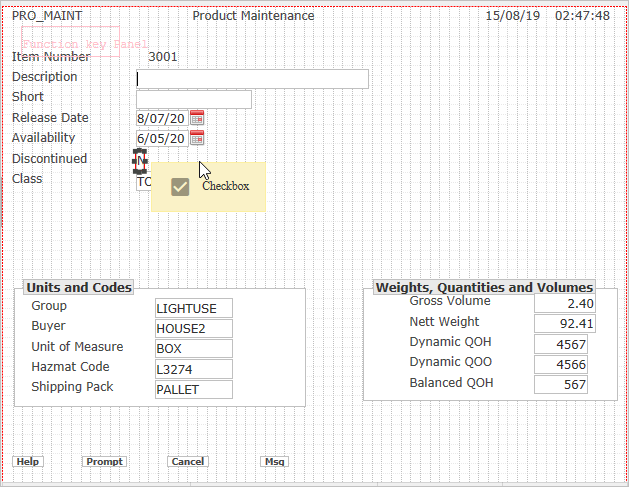The width and height of the screenshot is (629, 487).
Task: Click the Availability label
Action: point(43,138)
